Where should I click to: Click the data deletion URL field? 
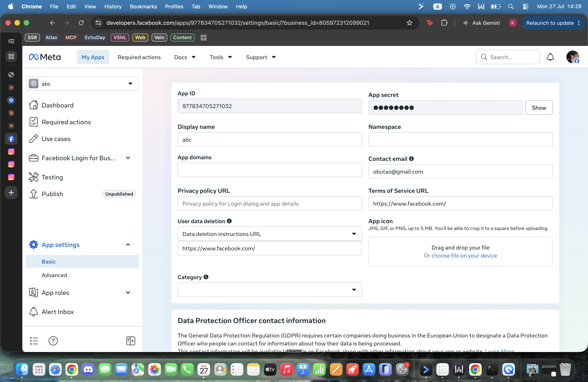click(270, 248)
